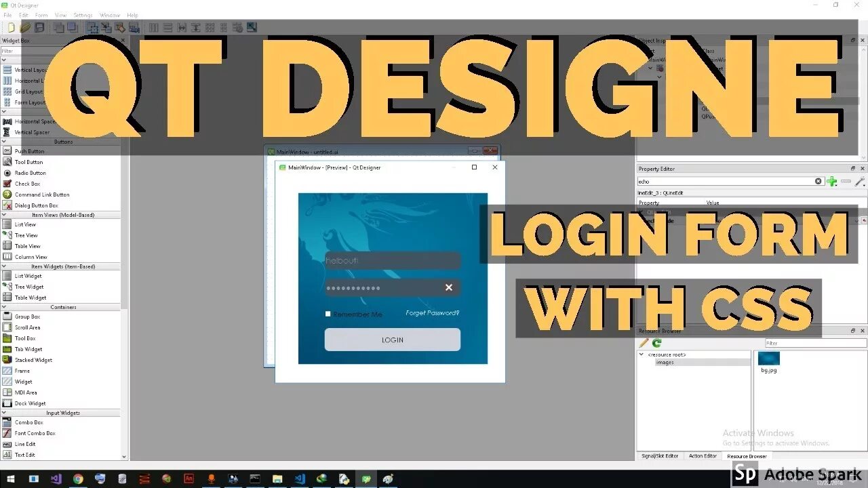This screenshot has height=488, width=868.
Task: Open the Help menu
Action: pyautogui.click(x=132, y=15)
